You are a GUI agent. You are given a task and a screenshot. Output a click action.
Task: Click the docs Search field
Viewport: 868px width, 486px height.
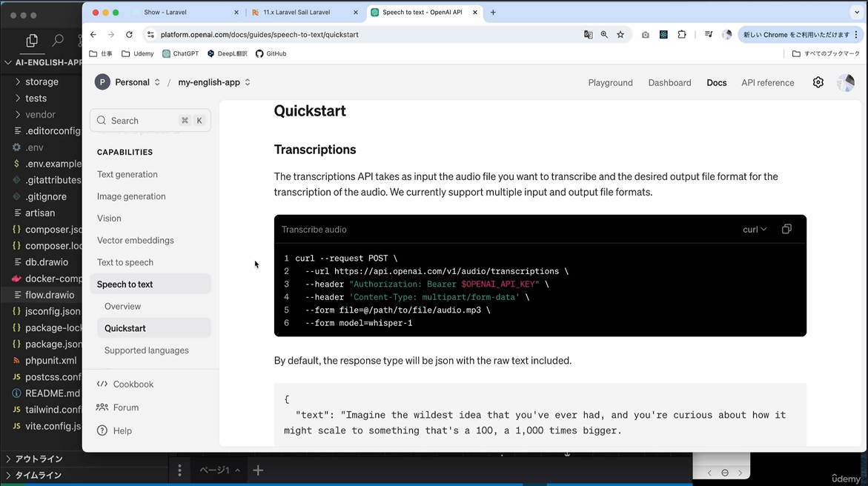150,121
